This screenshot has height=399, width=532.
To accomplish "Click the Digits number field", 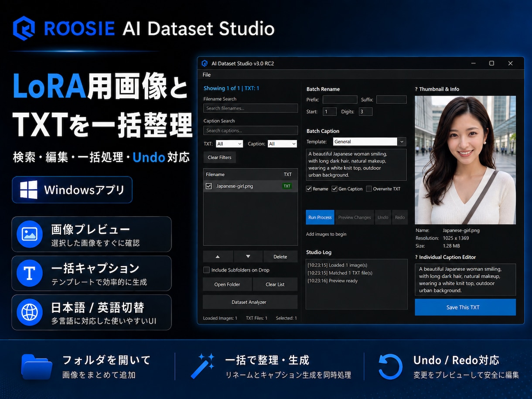I will pyautogui.click(x=365, y=112).
